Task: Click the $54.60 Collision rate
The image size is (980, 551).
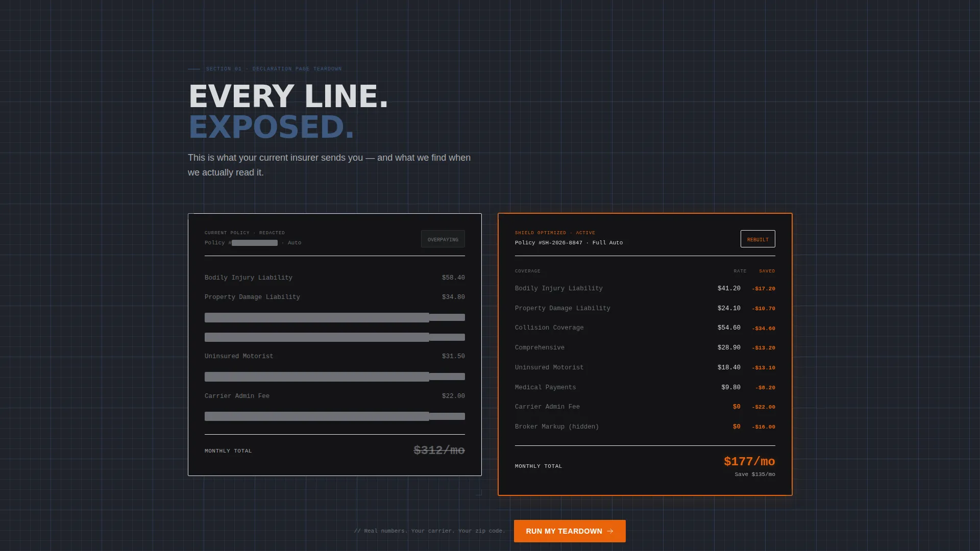Action: pyautogui.click(x=729, y=328)
